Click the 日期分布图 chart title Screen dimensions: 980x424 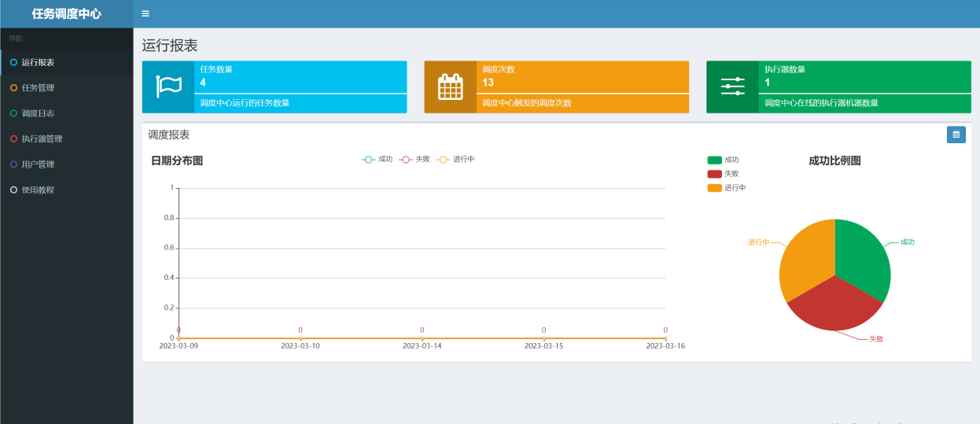click(x=177, y=160)
